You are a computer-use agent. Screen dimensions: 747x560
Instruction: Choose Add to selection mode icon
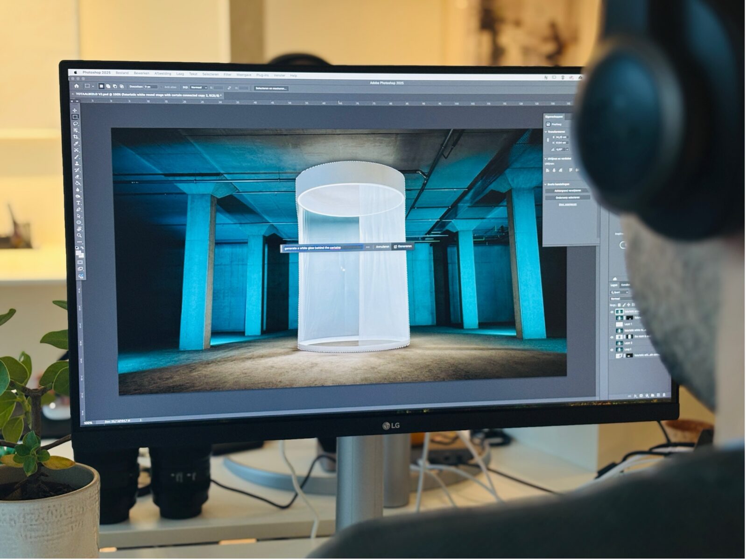108,86
